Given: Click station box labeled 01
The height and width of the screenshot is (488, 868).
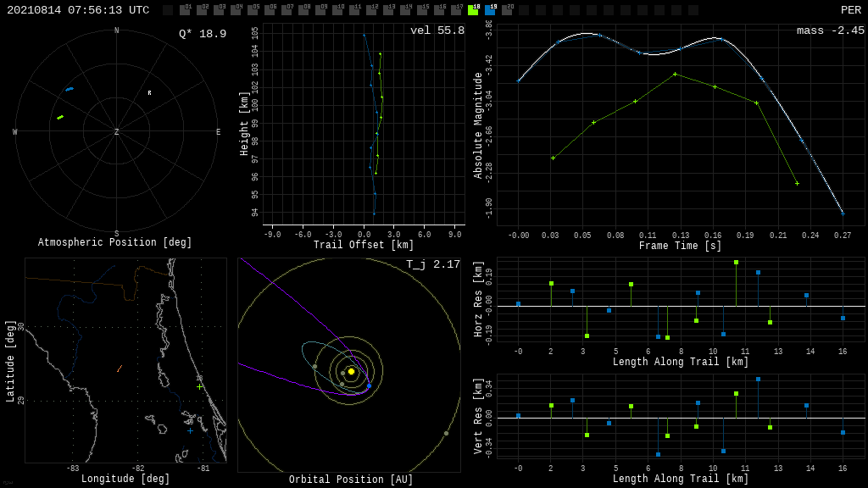Looking at the screenshot, I should [186, 9].
